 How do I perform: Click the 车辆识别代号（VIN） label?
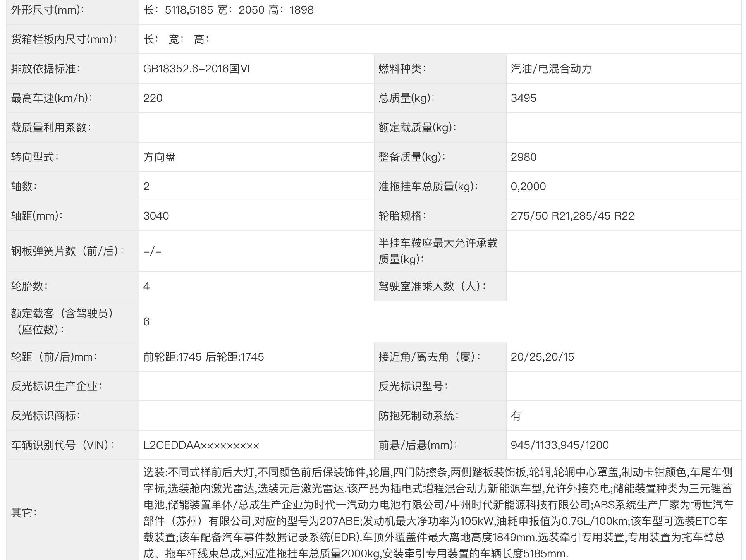62,445
